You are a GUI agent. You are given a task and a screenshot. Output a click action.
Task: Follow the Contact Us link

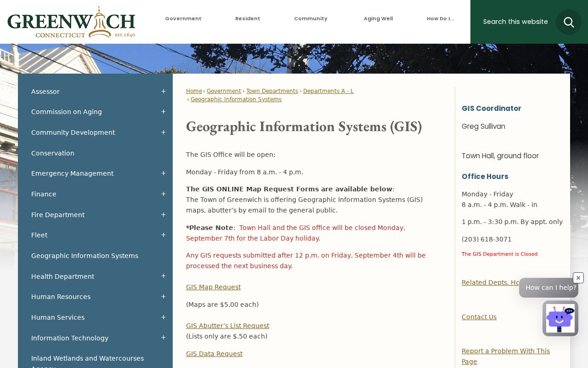click(x=479, y=317)
